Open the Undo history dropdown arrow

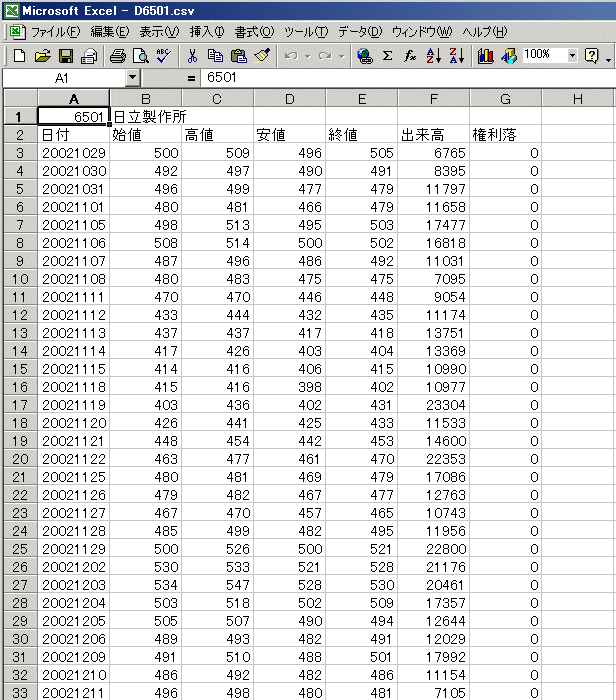[308, 57]
